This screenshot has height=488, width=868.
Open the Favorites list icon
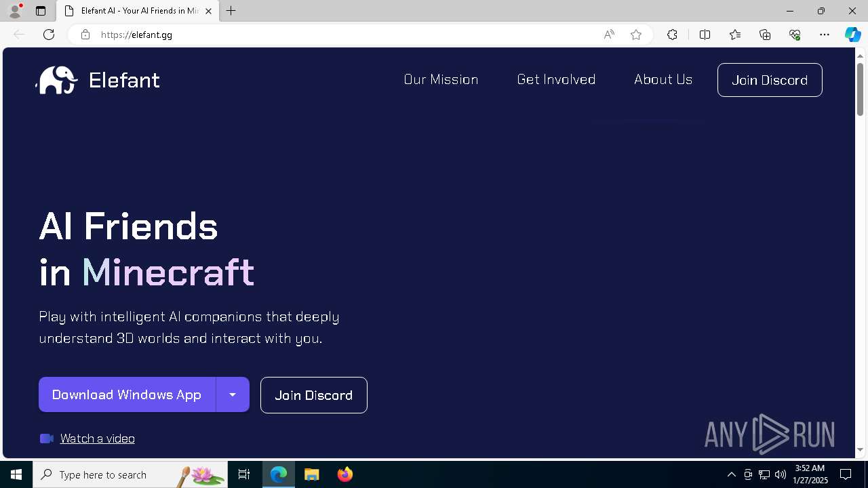click(x=735, y=35)
